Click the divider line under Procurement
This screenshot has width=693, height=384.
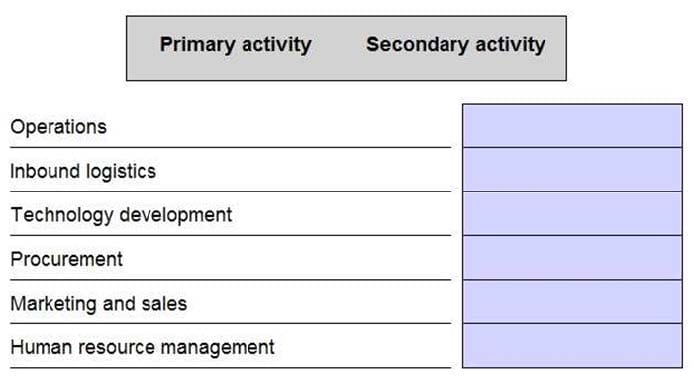click(230, 280)
